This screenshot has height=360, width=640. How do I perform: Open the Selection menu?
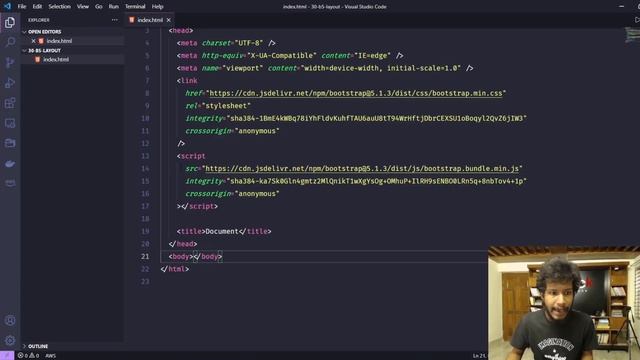point(59,7)
